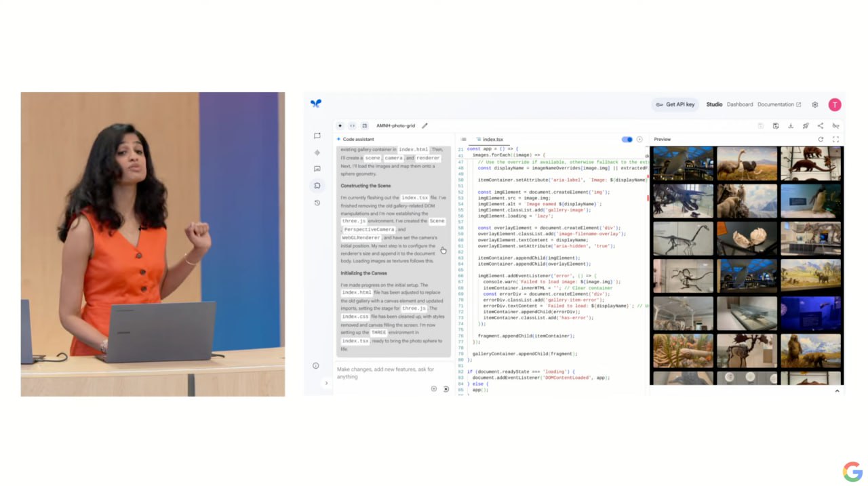
Task: Select the index.tsx file tab
Action: point(492,140)
